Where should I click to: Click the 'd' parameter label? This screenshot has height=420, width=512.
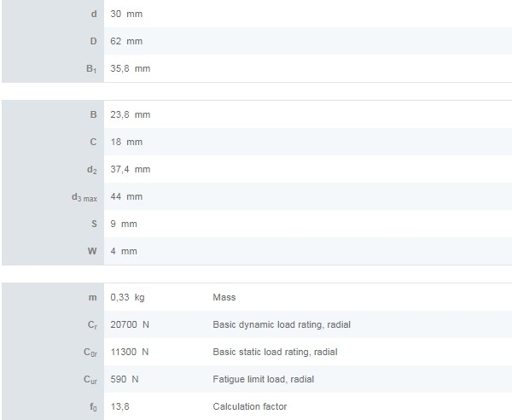pos(94,14)
